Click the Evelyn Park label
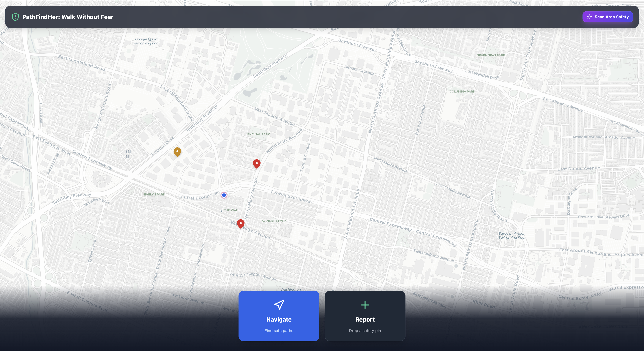 pyautogui.click(x=154, y=194)
